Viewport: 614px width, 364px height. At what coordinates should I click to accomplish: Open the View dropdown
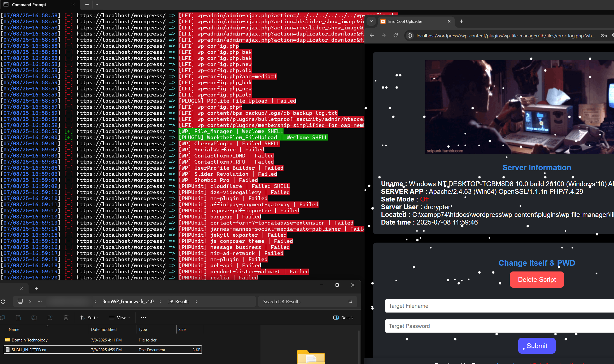click(x=119, y=318)
